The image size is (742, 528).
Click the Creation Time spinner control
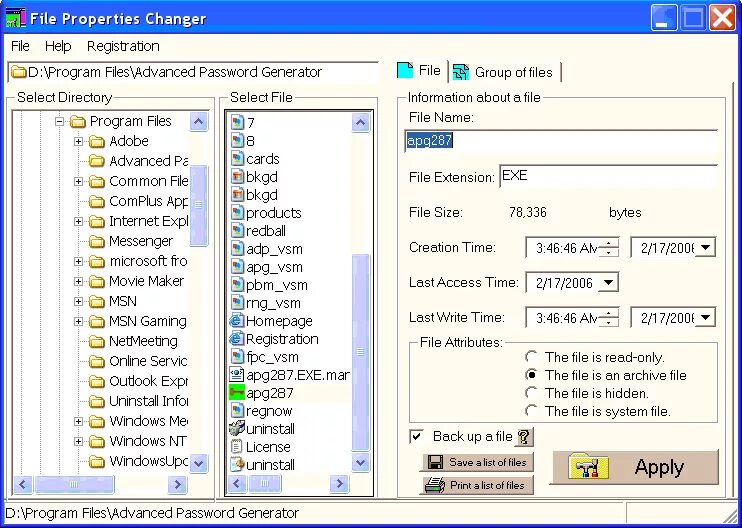pos(609,247)
